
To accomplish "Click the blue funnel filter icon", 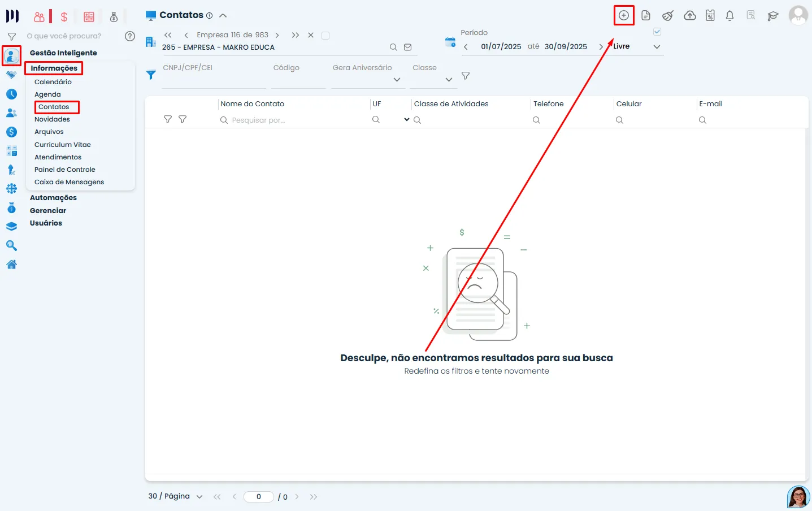I will pos(151,75).
